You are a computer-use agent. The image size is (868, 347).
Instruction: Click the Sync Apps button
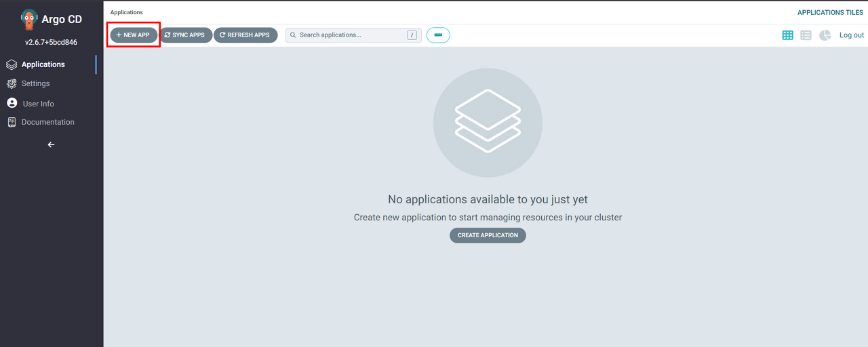[x=186, y=35]
